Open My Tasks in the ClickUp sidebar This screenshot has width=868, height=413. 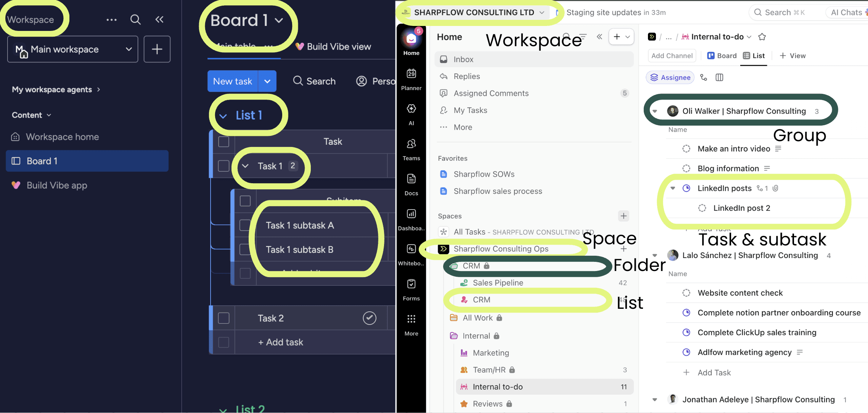tap(534, 110)
